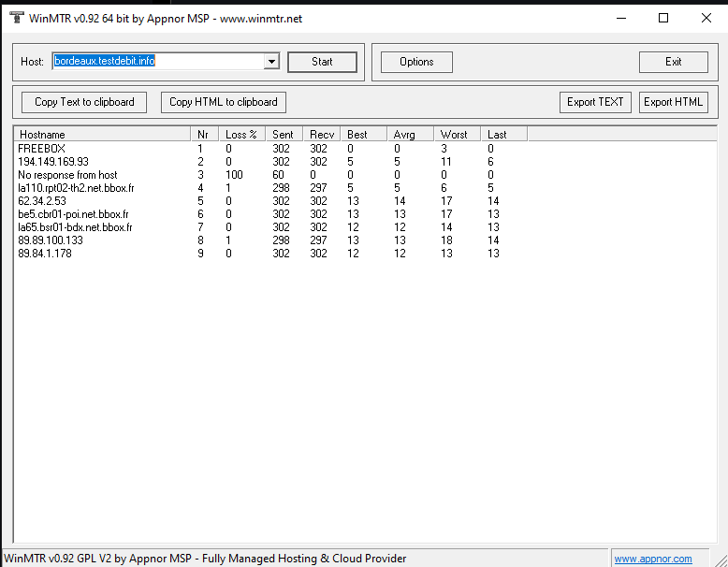
Task: Click the Sent column header
Action: [x=284, y=134]
